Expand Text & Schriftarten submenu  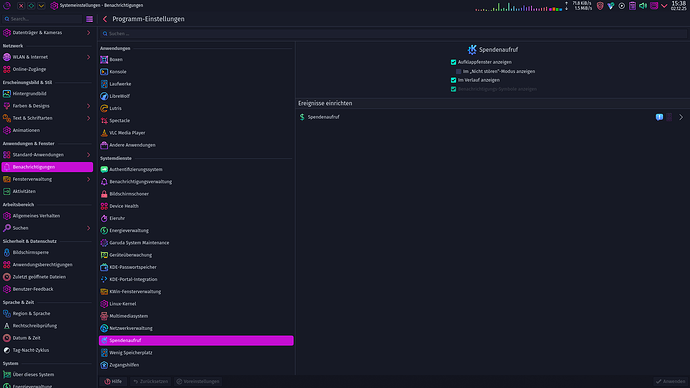click(88, 118)
